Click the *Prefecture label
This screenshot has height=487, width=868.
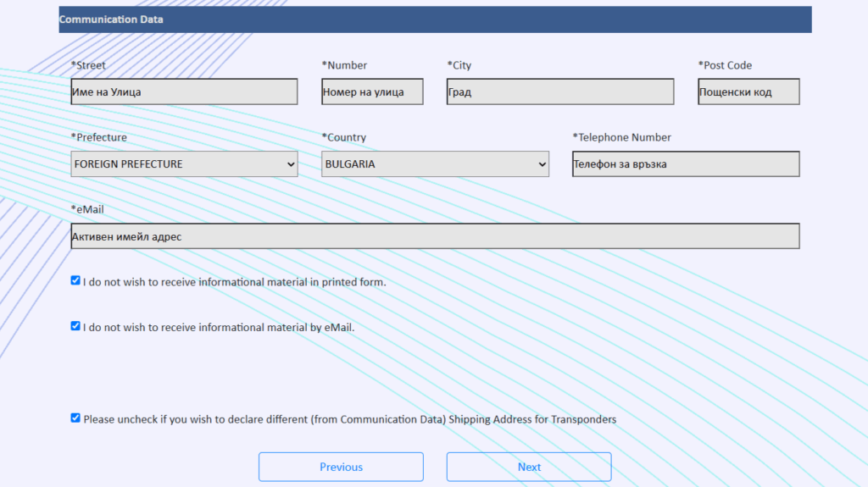pyautogui.click(x=98, y=137)
